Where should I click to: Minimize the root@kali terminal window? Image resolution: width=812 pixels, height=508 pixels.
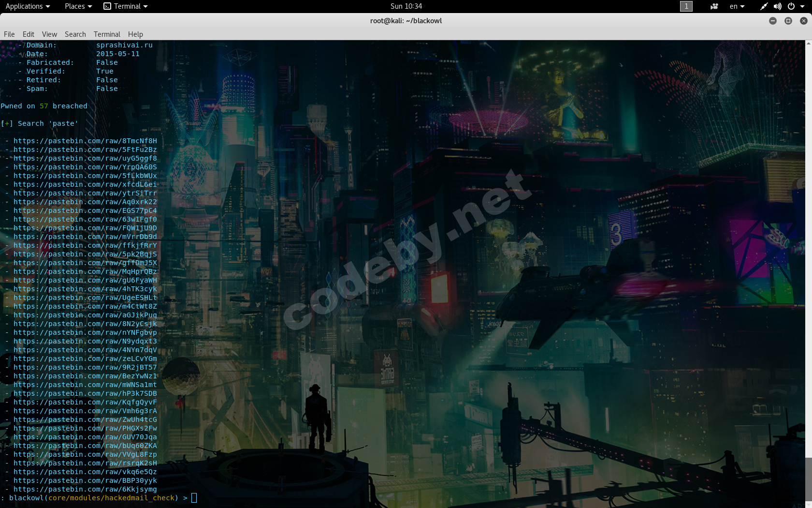773,21
